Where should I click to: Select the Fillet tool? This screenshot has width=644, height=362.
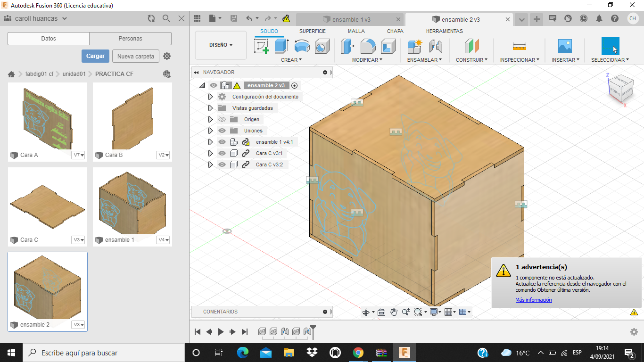(x=368, y=46)
